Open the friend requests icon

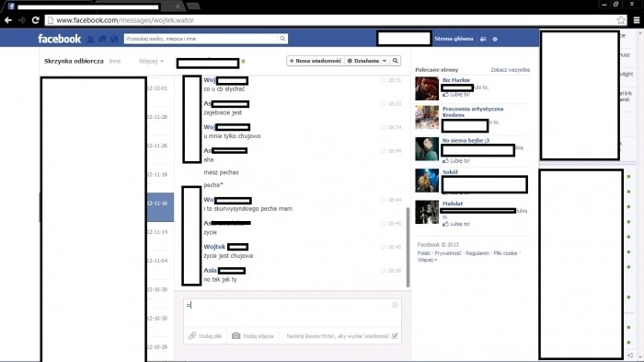tap(90, 39)
